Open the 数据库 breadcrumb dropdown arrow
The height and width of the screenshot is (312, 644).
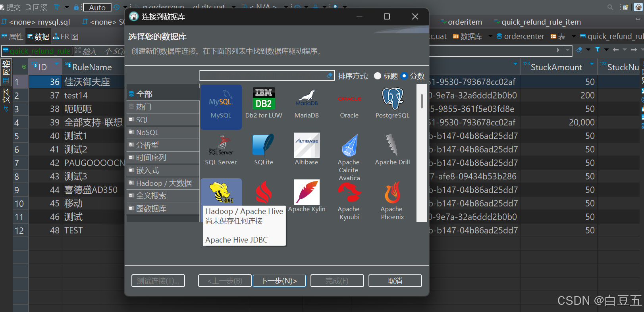pos(490,36)
